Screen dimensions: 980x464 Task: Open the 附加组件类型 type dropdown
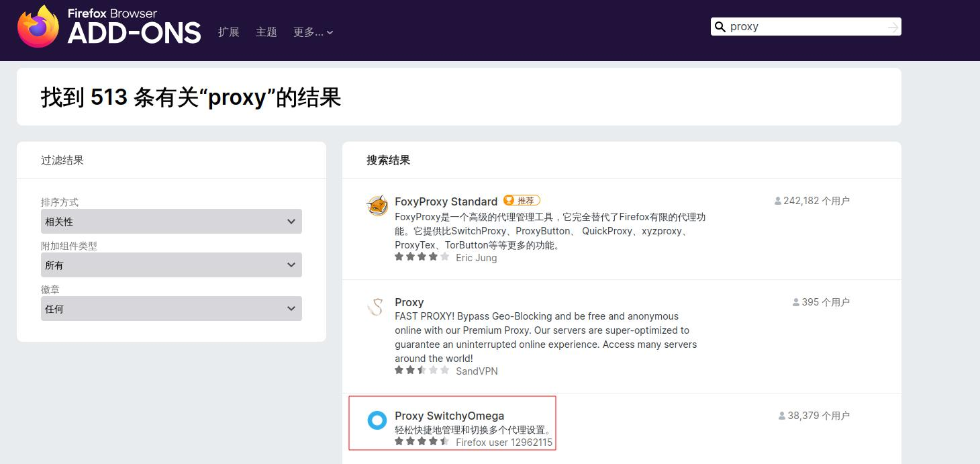click(x=171, y=265)
